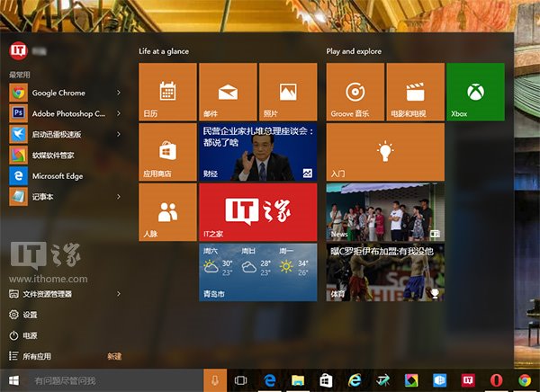The width and height of the screenshot is (540, 392).
Task: Open Settings (设置) from Start menu
Action: tap(23, 315)
